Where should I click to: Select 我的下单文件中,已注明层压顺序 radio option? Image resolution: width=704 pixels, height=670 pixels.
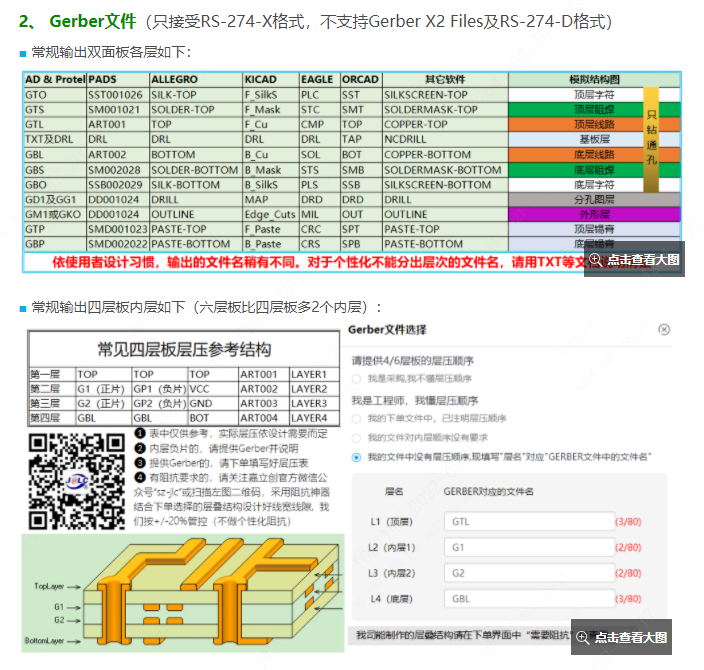click(x=357, y=418)
